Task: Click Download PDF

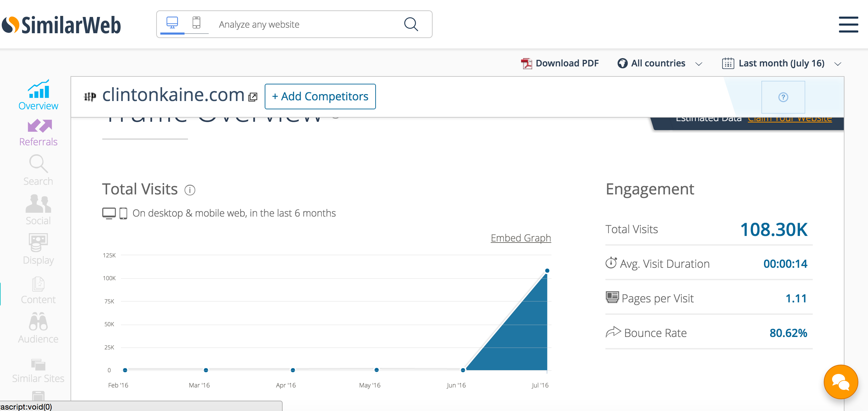Action: (x=560, y=63)
